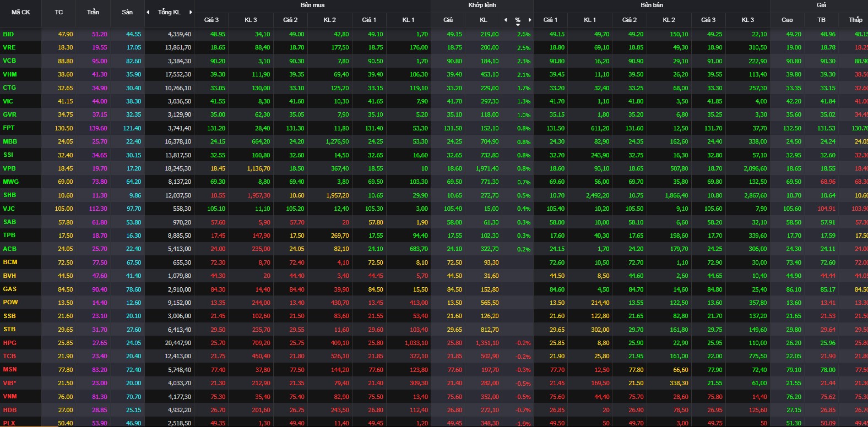Click HPG's total volume 20,447,90
The width and height of the screenshot is (868, 427).
178,343
